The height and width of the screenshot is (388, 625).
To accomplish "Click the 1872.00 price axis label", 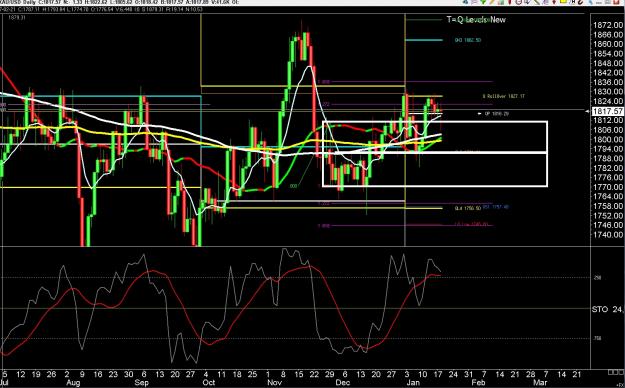I will (x=608, y=25).
